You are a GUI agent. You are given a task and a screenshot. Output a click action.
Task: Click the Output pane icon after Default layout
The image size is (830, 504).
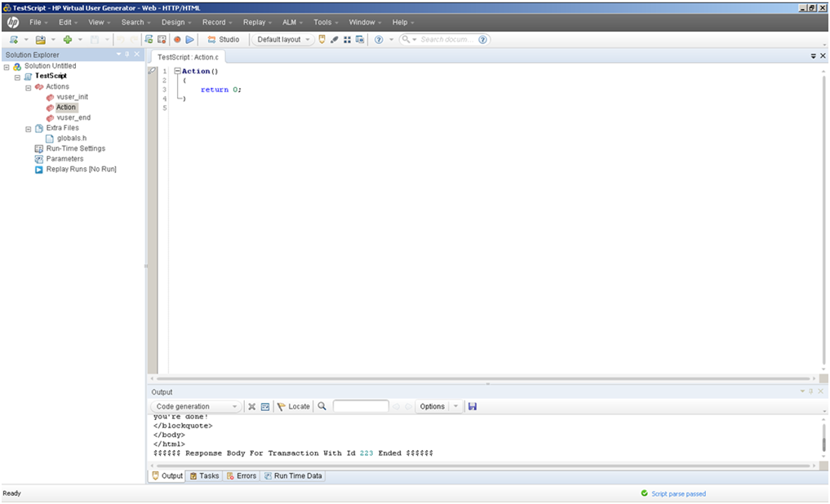(322, 40)
